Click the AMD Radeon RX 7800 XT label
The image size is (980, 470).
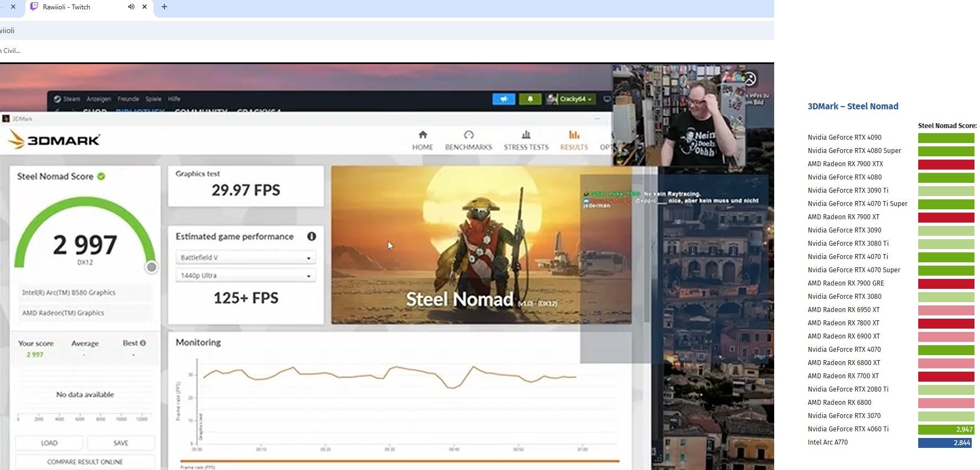click(x=844, y=323)
